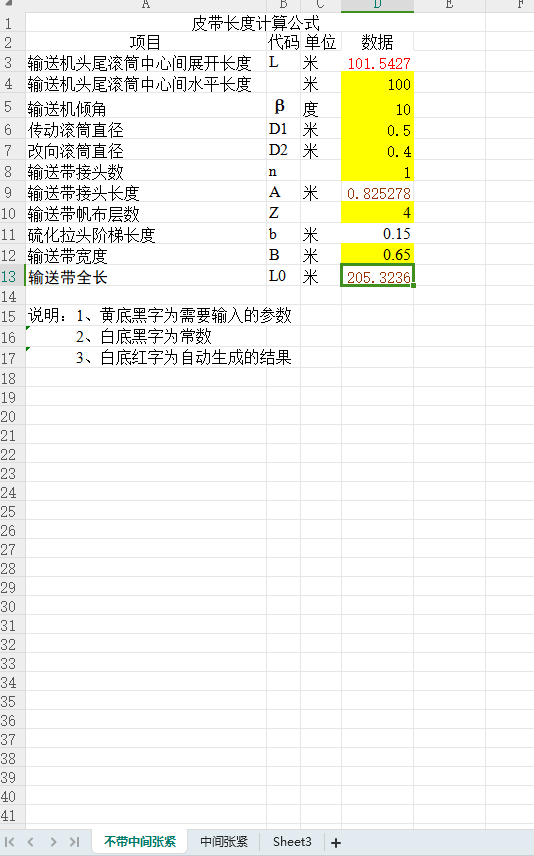Select header cell 项目

click(146, 42)
